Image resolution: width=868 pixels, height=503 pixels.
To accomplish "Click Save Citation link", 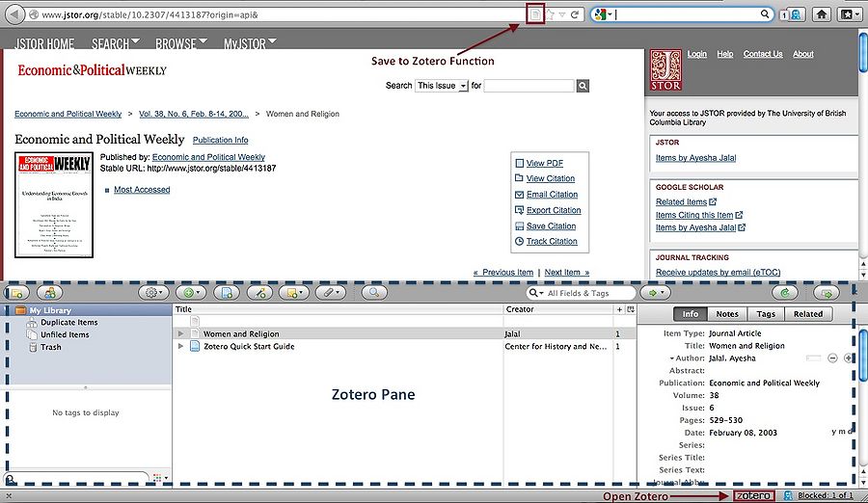I will tap(551, 225).
